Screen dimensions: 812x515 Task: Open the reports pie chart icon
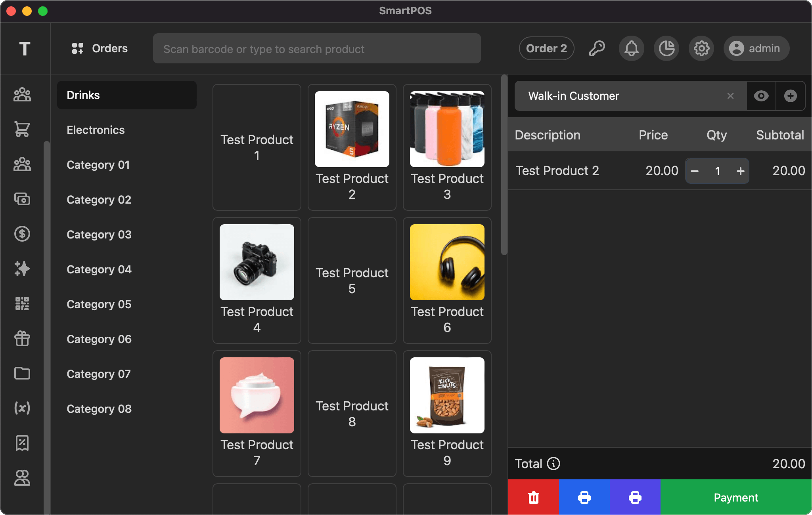point(666,48)
